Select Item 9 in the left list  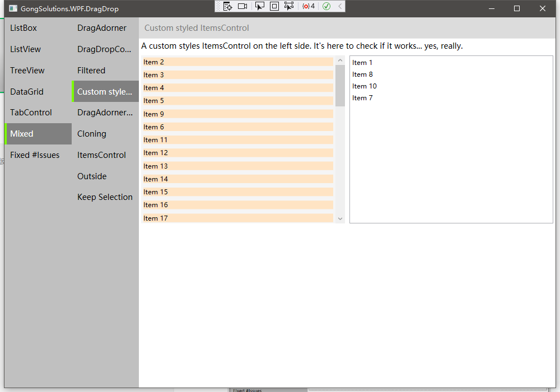tap(237, 114)
